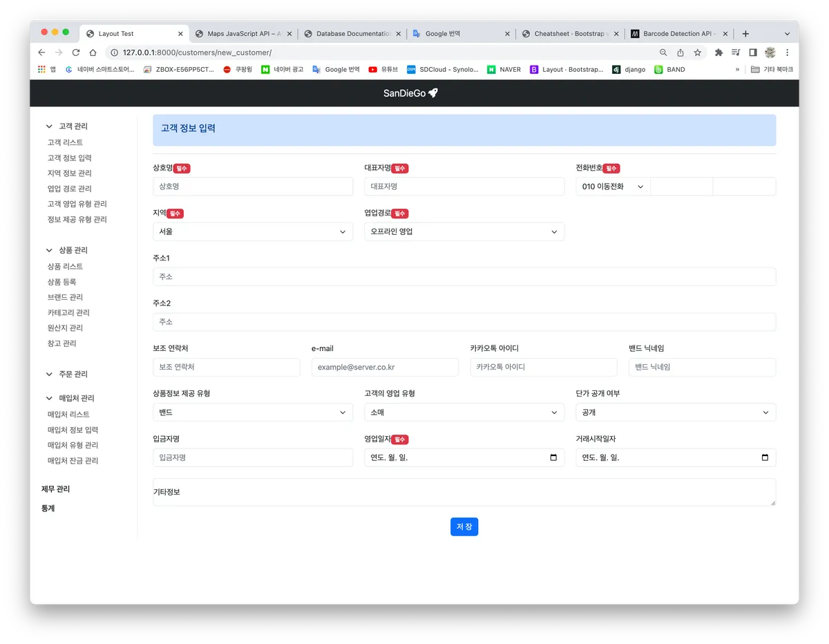Open the Chrome extensions puzzle icon

click(718, 53)
